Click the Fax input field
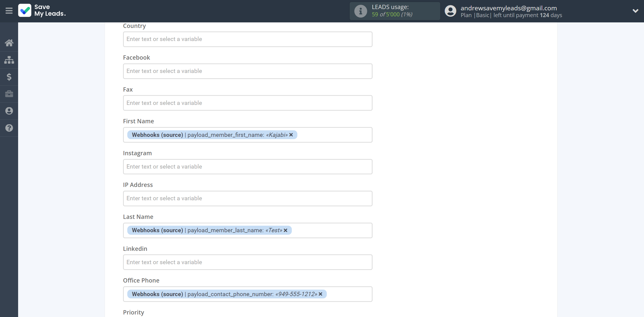The height and width of the screenshot is (317, 644). 248,103
